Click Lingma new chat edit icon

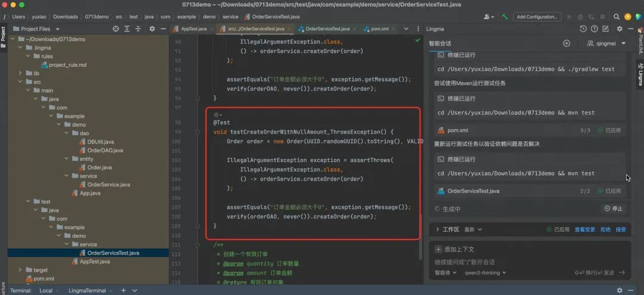point(605,29)
